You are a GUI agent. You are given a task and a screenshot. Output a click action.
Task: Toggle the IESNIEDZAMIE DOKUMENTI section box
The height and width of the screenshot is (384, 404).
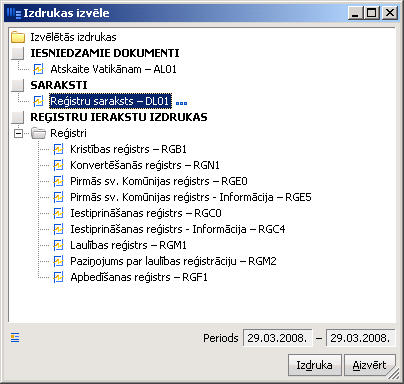tap(18, 53)
